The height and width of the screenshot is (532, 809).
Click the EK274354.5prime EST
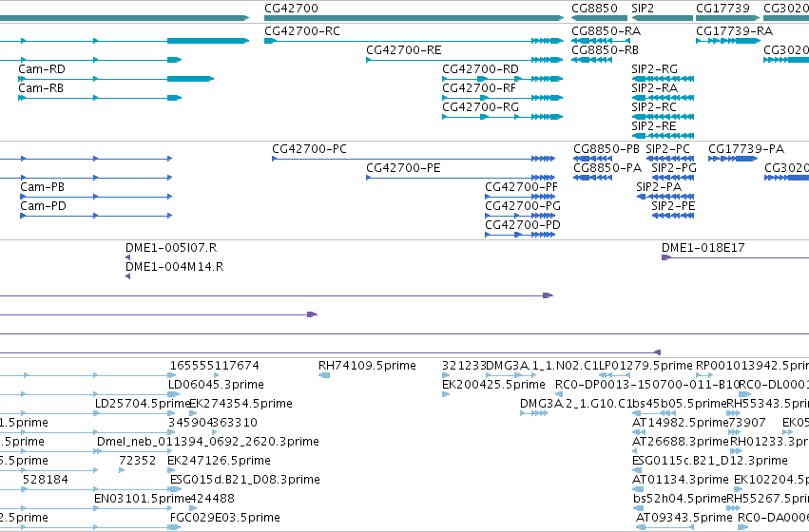(x=192, y=413)
